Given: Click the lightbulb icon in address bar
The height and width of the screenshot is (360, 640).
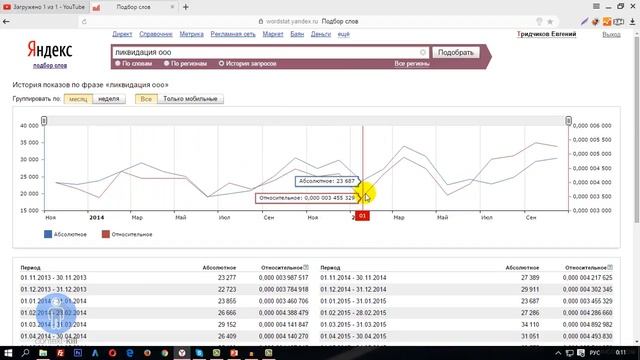Looking at the screenshot, I should [x=539, y=22].
